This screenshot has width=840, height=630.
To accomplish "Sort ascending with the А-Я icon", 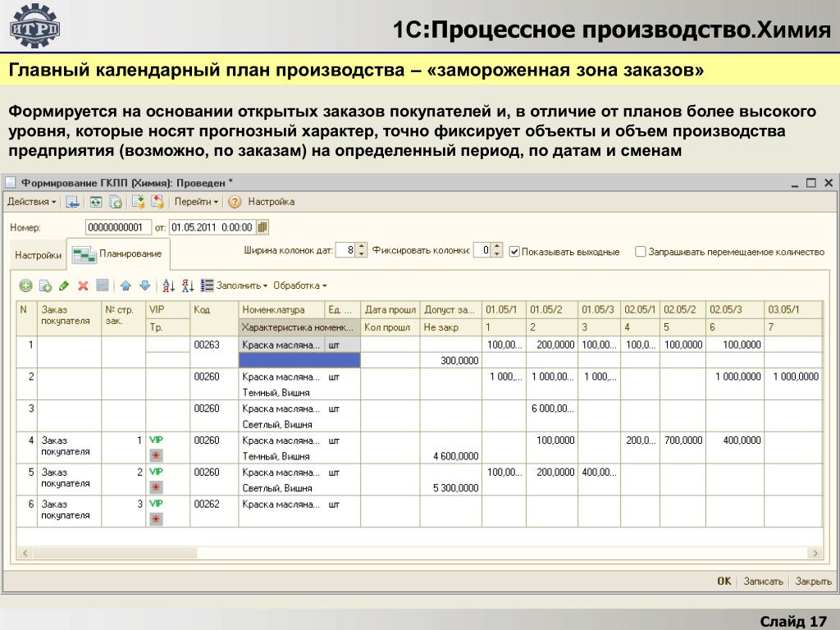I will point(168,285).
